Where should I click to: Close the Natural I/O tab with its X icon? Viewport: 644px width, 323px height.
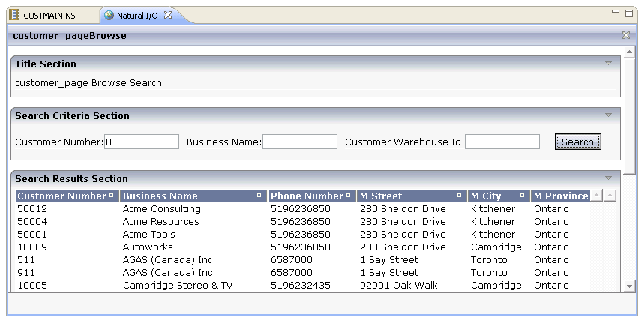click(x=168, y=15)
